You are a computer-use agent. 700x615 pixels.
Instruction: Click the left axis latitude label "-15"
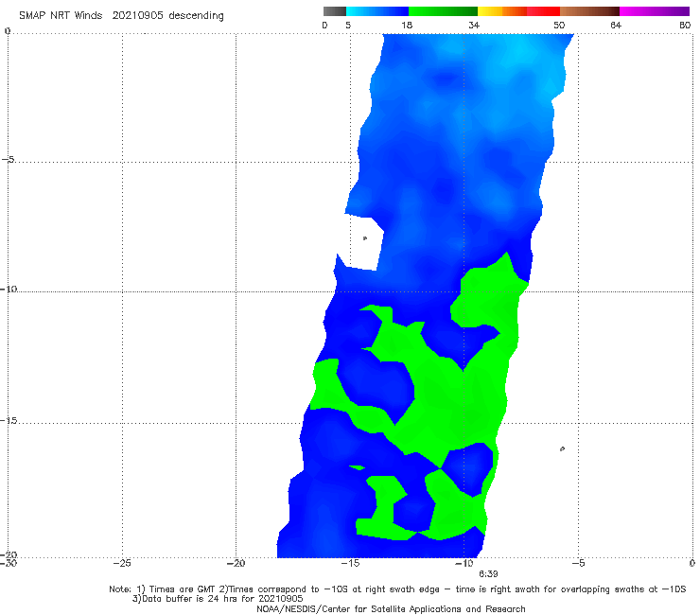click(9, 421)
